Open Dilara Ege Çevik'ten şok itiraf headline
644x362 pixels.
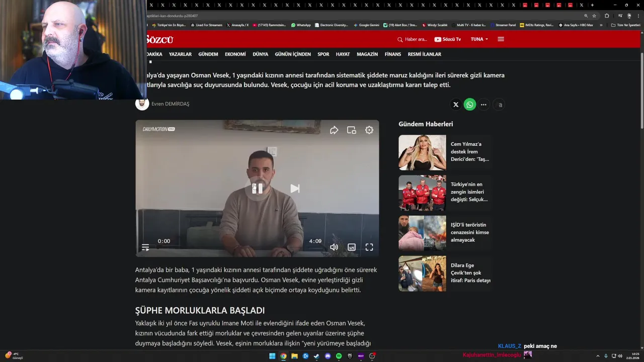(470, 273)
